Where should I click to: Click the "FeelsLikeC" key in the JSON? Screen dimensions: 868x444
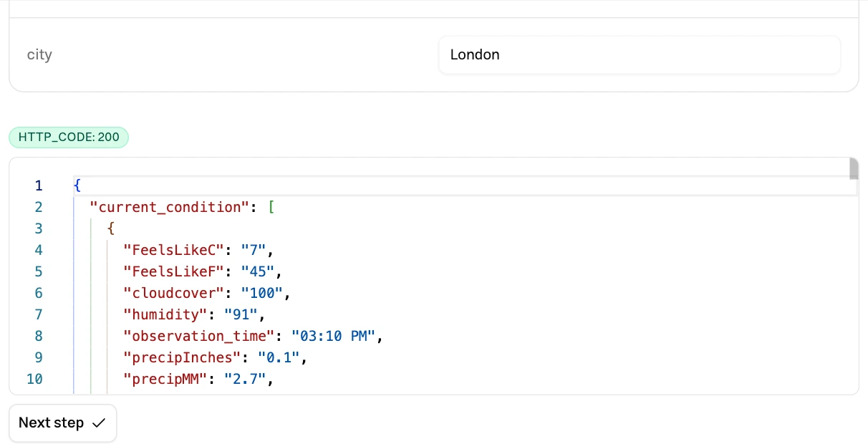click(x=174, y=251)
